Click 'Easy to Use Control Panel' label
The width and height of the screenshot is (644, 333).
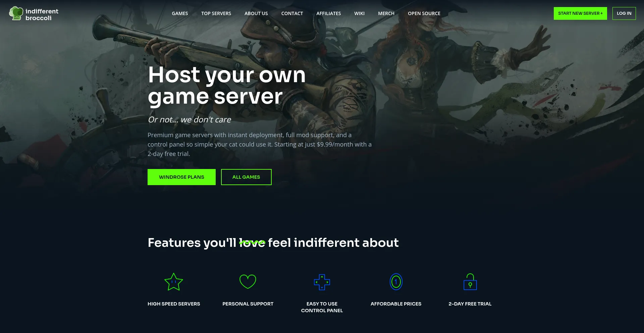point(322,307)
